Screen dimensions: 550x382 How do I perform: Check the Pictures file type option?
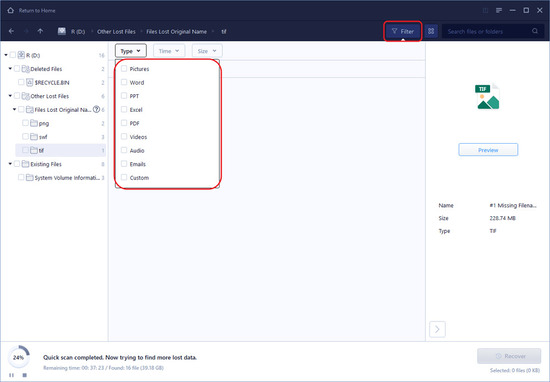pos(124,69)
